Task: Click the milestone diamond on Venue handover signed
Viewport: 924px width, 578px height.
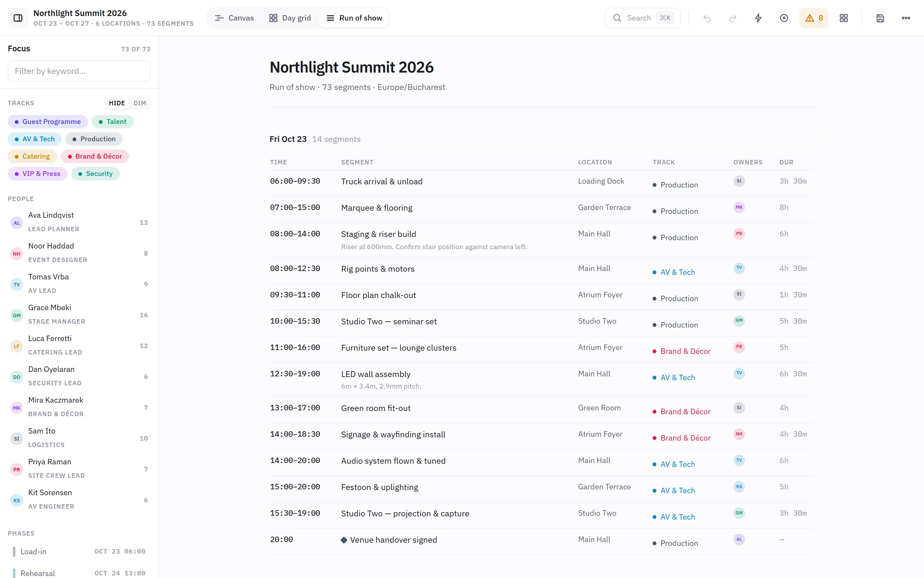Action: [344, 540]
